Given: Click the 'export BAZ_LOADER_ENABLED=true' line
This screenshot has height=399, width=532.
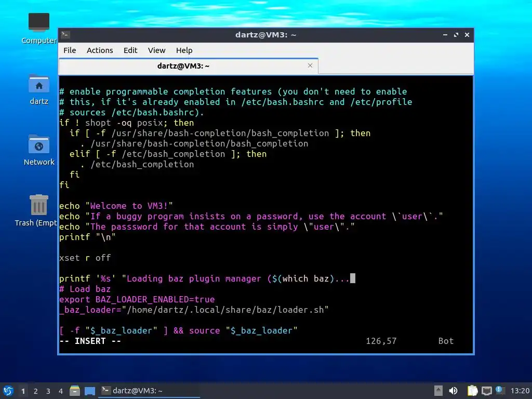Looking at the screenshot, I should point(137,299).
